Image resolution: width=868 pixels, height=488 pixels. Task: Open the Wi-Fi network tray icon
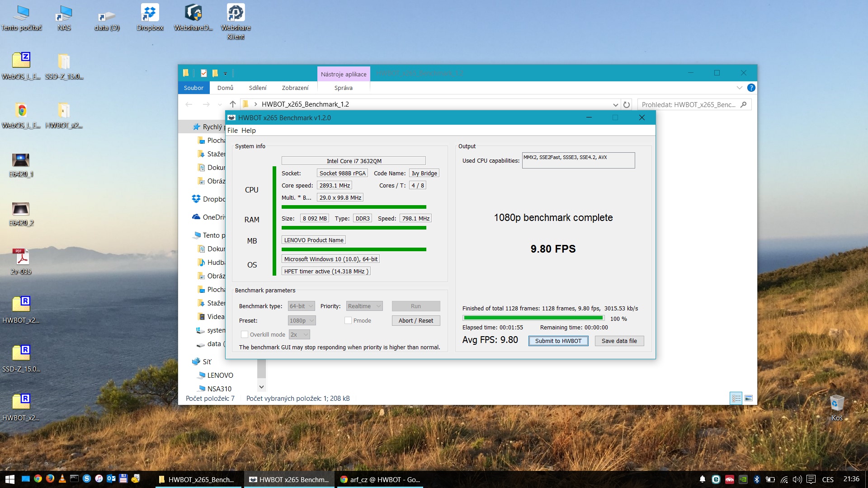click(784, 479)
